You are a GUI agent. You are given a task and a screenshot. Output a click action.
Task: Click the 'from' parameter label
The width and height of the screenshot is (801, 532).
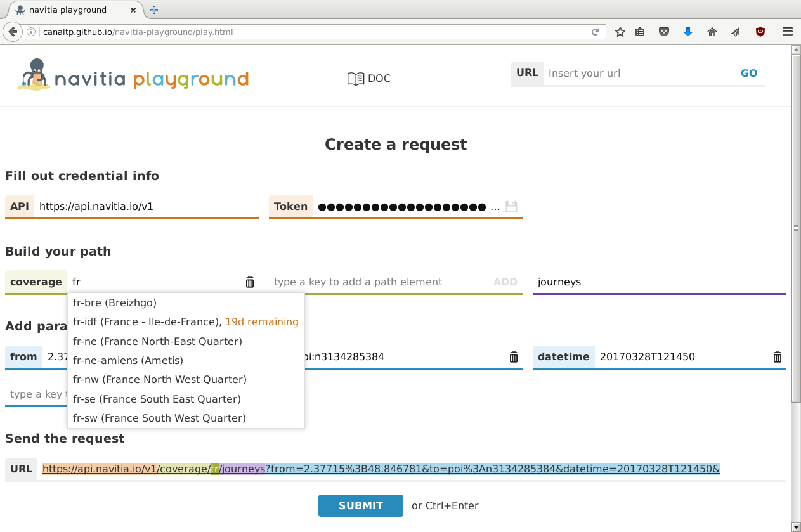[x=23, y=357]
